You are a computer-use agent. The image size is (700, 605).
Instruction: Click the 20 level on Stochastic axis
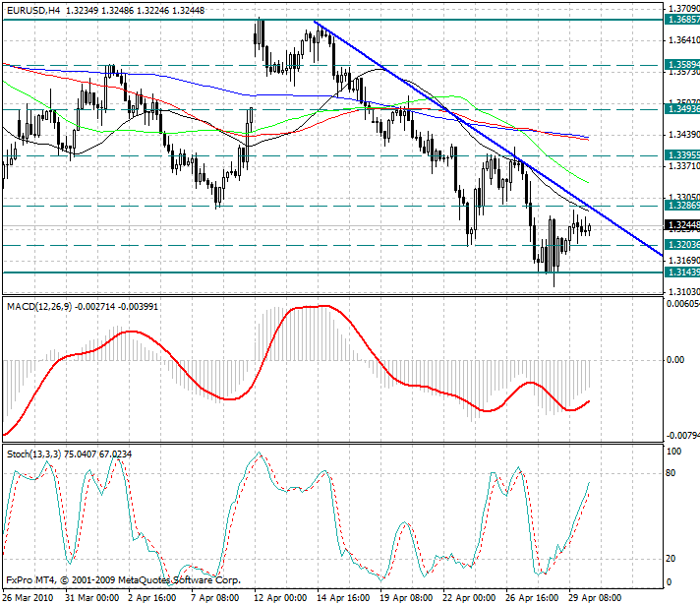pos(671,558)
